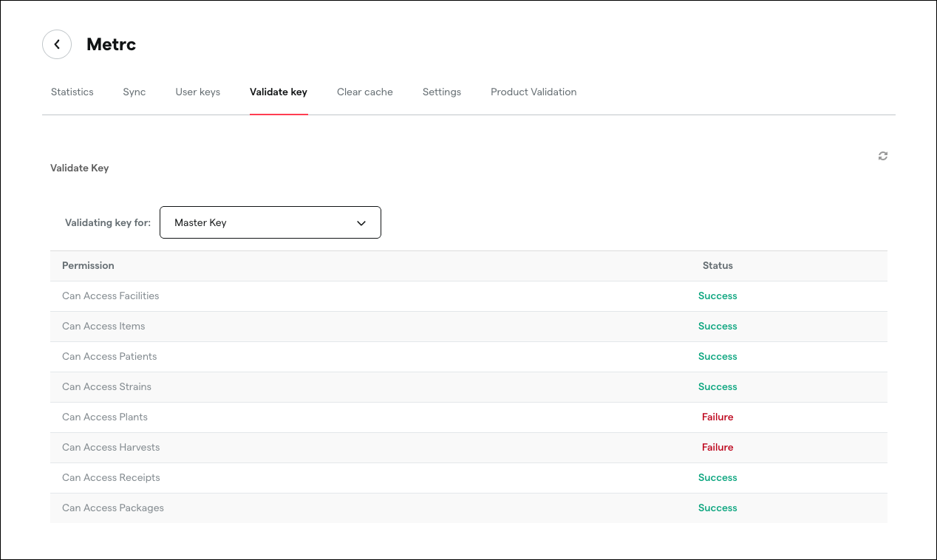Image resolution: width=937 pixels, height=560 pixels.
Task: Switch to the Product Validation tab
Action: click(x=534, y=92)
